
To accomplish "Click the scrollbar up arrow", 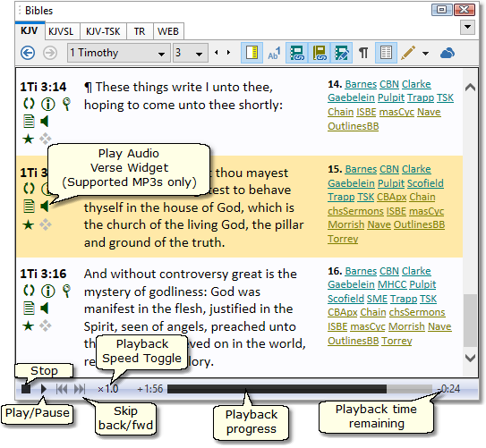I will (x=470, y=88).
